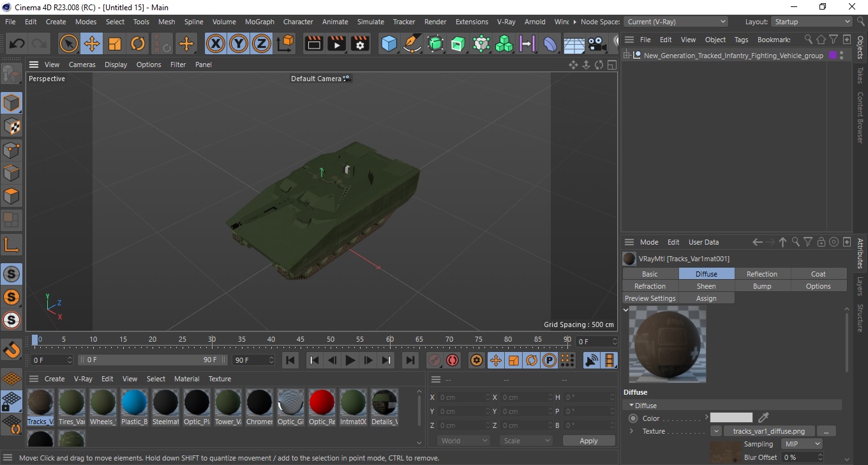Select the Live Selection tool
Screen dimensions: 868x465
69,44
